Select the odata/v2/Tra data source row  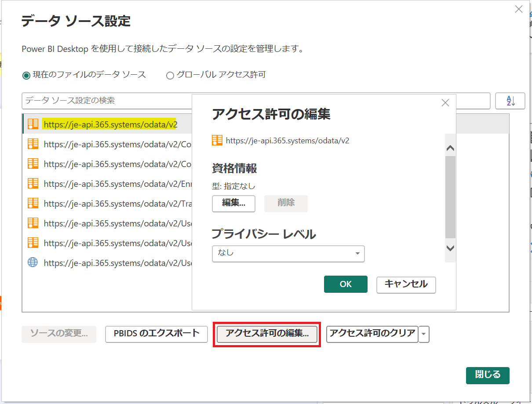tap(107, 203)
